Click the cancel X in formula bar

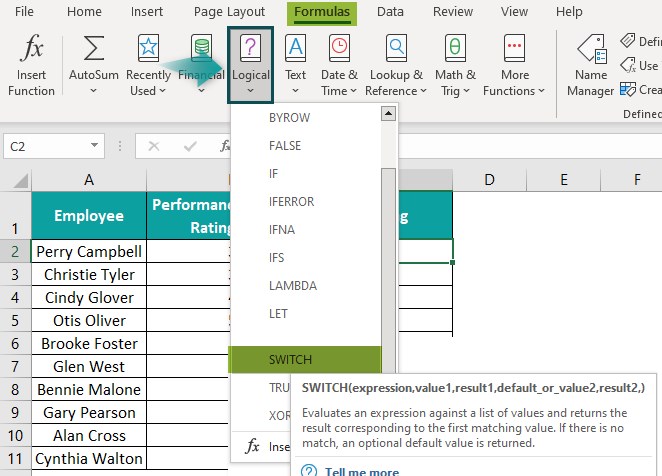point(154,147)
